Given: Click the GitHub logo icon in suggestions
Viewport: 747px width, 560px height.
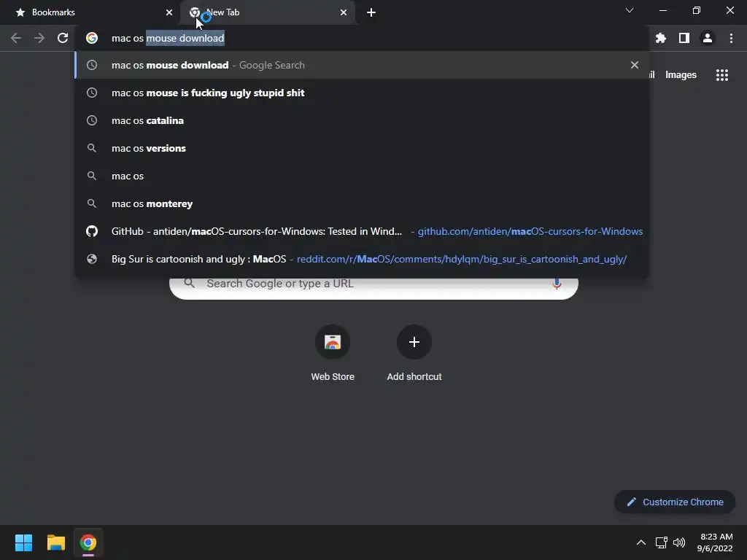Looking at the screenshot, I should coord(92,231).
